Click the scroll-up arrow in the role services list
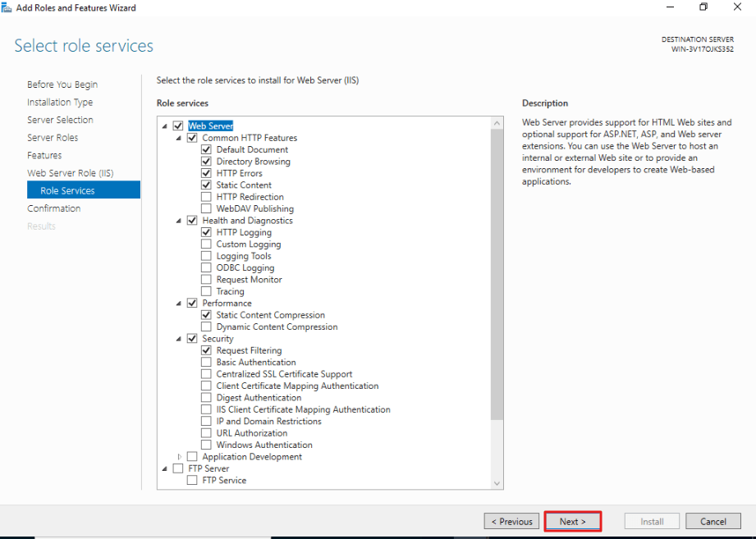This screenshot has width=756, height=539. click(497, 124)
